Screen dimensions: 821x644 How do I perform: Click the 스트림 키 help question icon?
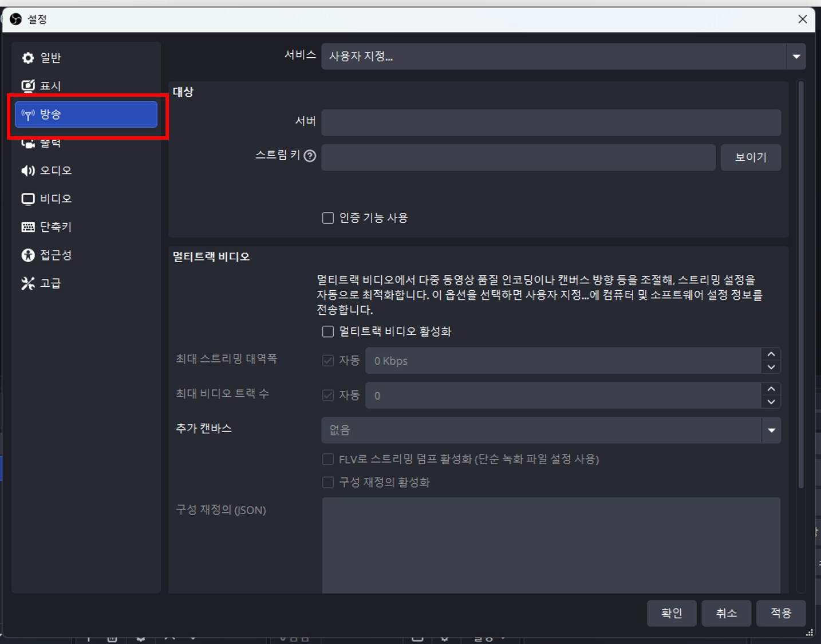pyautogui.click(x=310, y=156)
